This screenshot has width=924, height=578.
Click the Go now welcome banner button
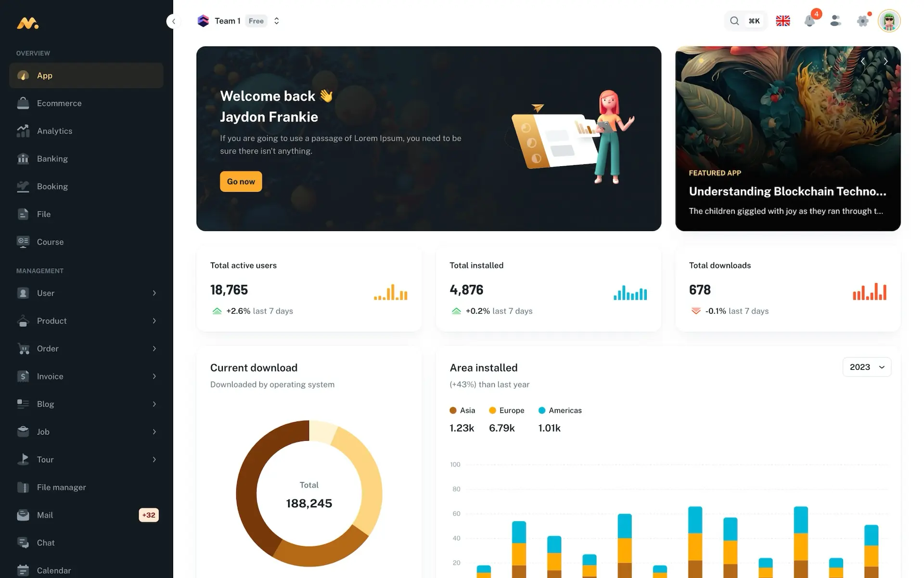241,181
